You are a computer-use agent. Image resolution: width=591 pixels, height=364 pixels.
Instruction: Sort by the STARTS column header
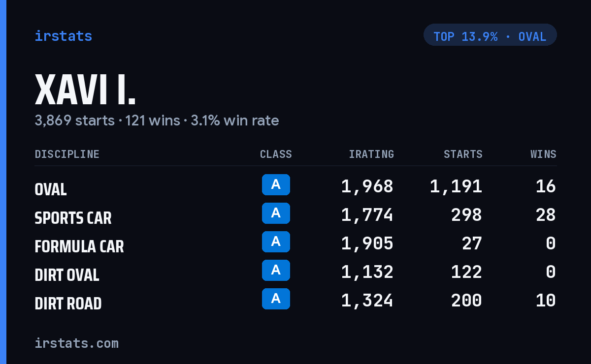tap(463, 154)
